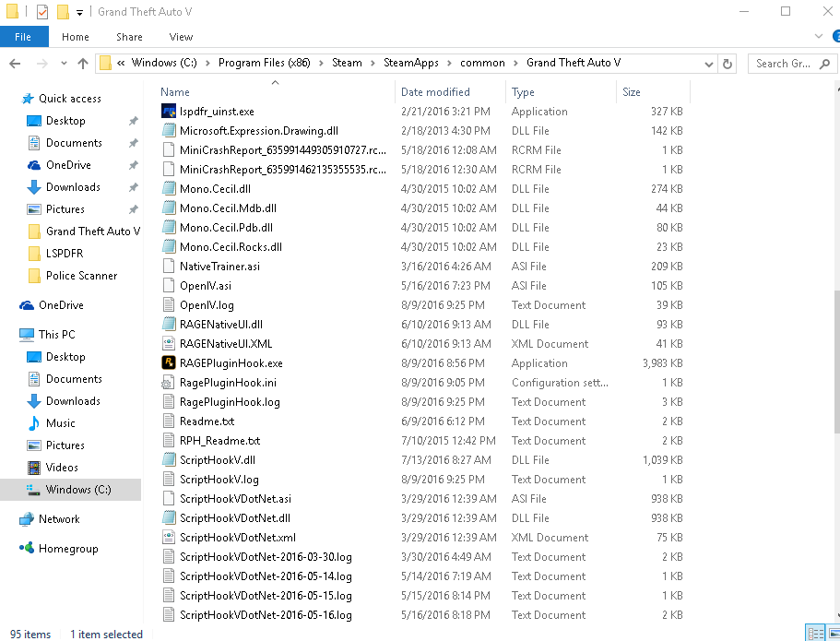Go to SteamApps in breadcrumb path

click(x=411, y=64)
